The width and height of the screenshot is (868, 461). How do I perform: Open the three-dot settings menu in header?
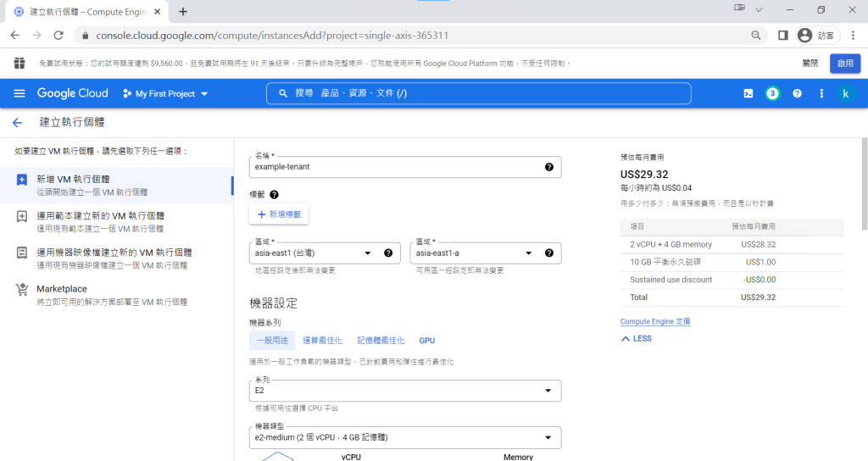coord(821,93)
